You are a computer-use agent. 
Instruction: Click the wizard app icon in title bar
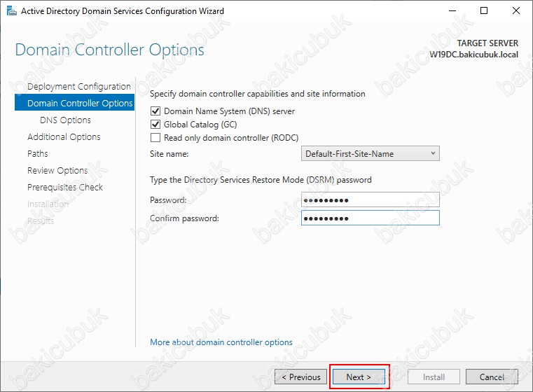point(12,11)
